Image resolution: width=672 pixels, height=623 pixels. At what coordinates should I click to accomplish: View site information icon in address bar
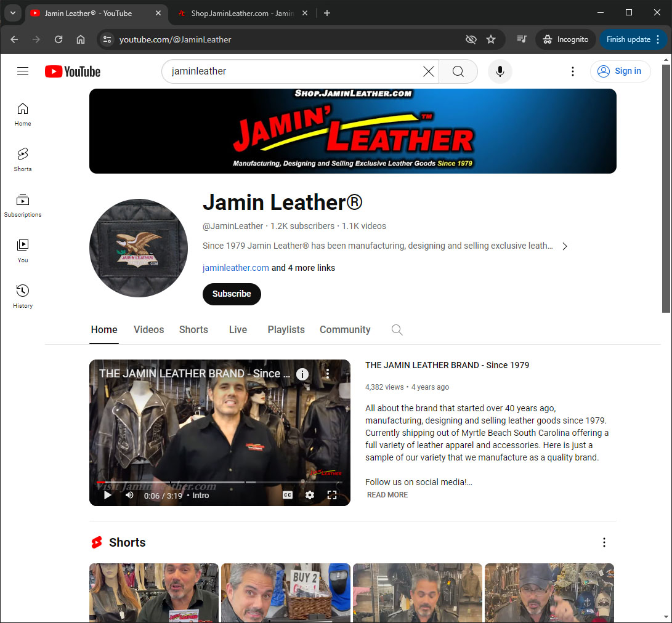[107, 39]
